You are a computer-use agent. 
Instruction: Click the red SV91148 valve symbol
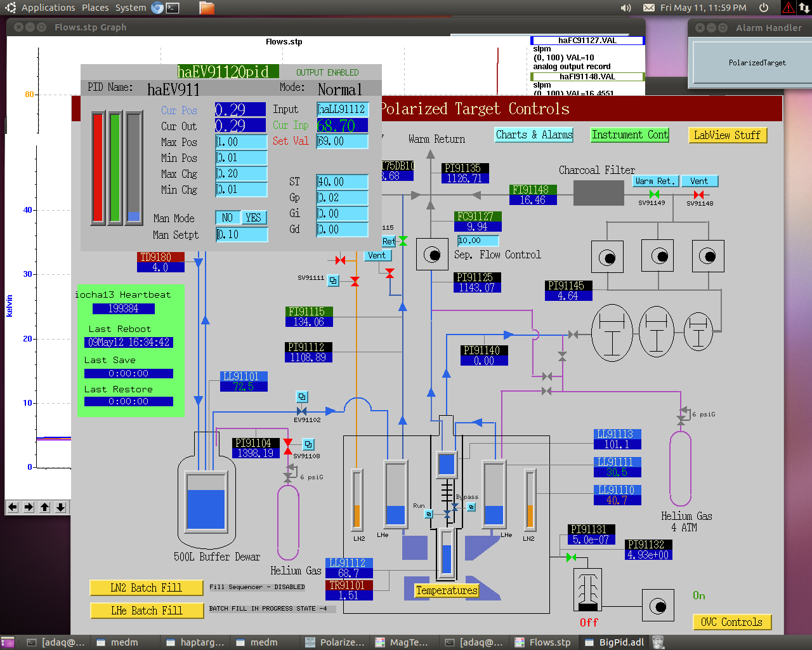pos(698,194)
